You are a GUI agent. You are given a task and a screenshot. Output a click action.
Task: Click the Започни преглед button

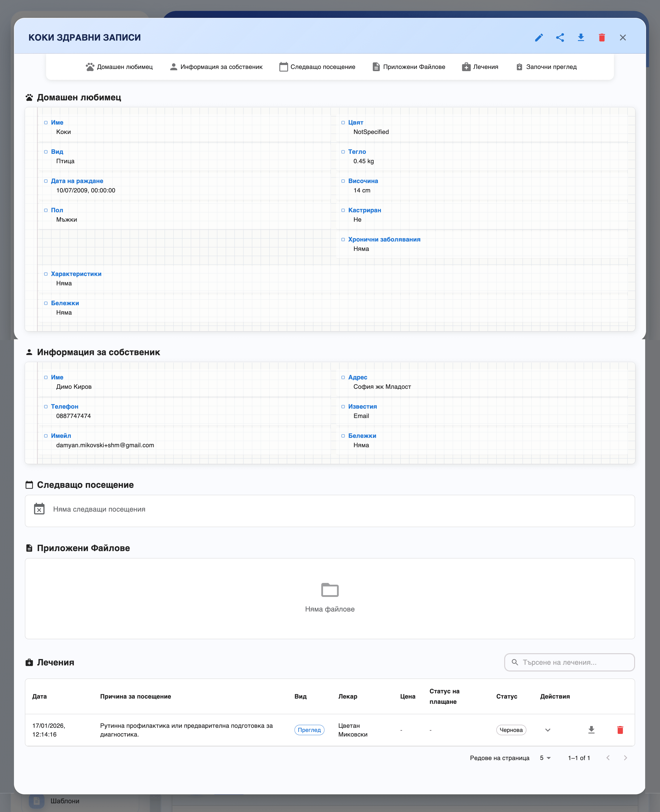pos(546,67)
